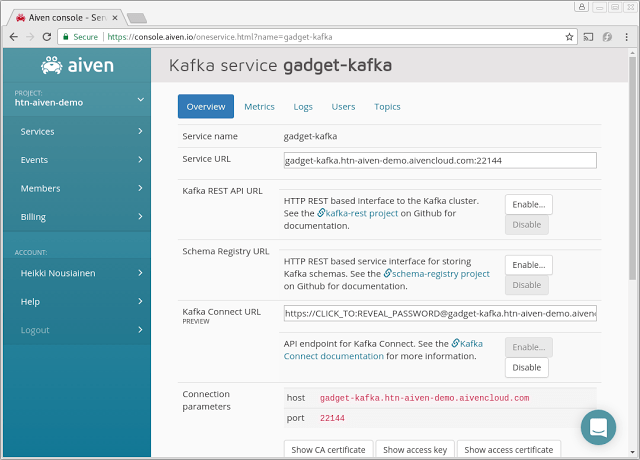
Task: Open the kafka-rest project link
Action: 362,213
